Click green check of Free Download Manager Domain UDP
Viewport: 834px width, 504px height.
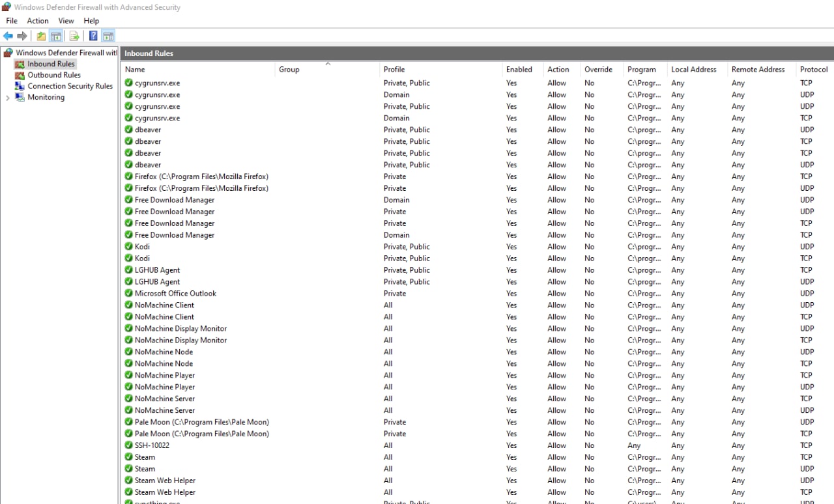(129, 200)
